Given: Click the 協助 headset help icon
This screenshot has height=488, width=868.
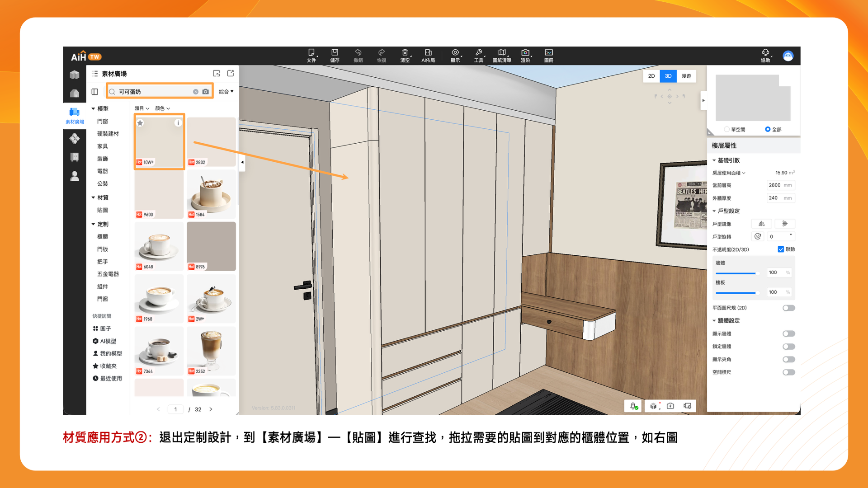Looking at the screenshot, I should point(765,53).
